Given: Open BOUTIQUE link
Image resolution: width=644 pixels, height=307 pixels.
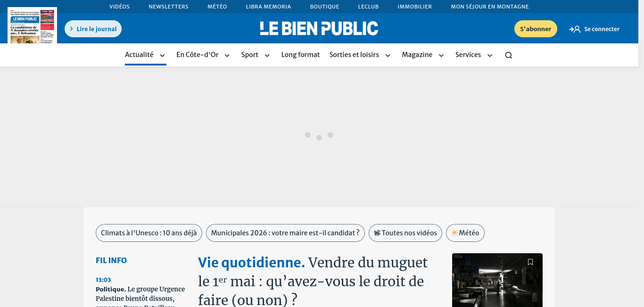Looking at the screenshot, I should 324,7.
